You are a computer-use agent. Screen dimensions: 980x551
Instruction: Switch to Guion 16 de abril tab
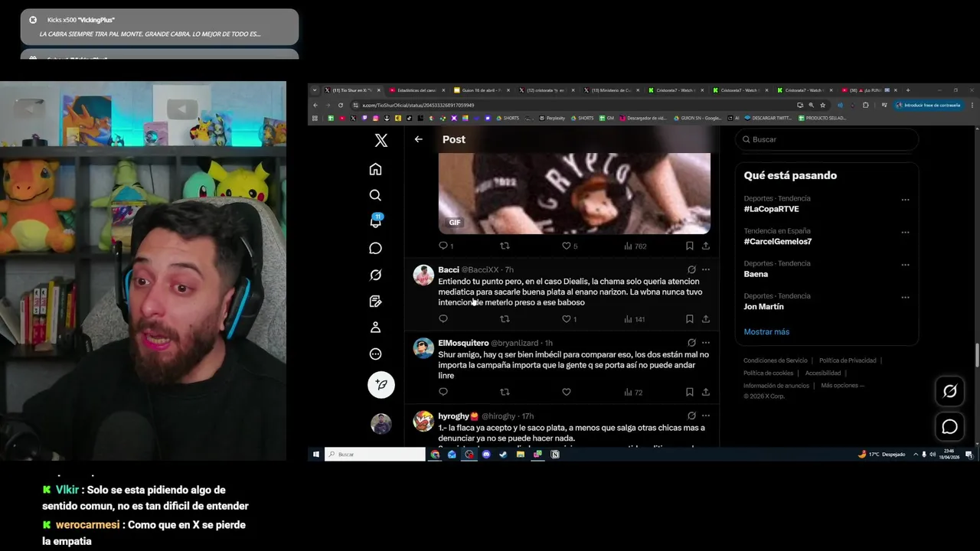point(479,90)
